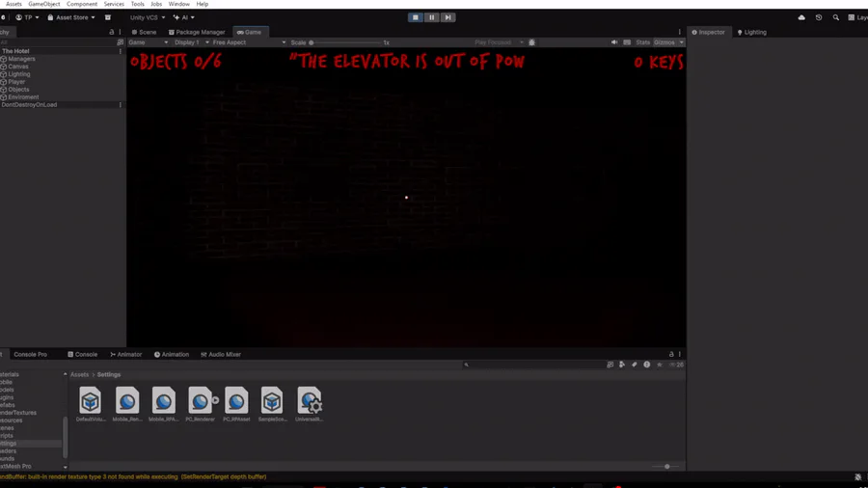
Task: Select the PC_RPAsset asset
Action: coord(236,404)
